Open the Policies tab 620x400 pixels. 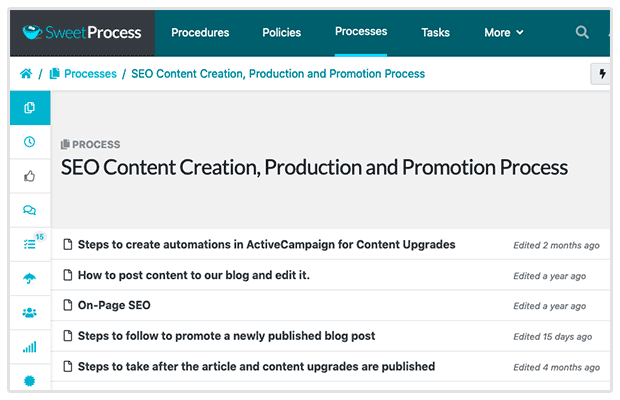click(x=282, y=32)
